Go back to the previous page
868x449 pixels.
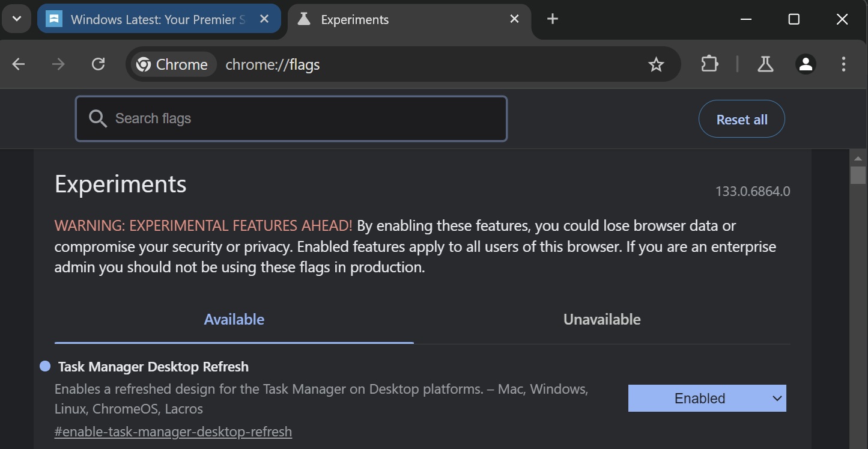[x=19, y=64]
